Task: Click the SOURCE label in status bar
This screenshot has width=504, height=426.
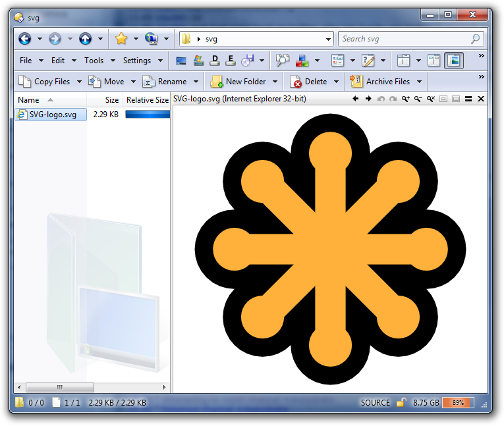Action: pyautogui.click(x=375, y=402)
